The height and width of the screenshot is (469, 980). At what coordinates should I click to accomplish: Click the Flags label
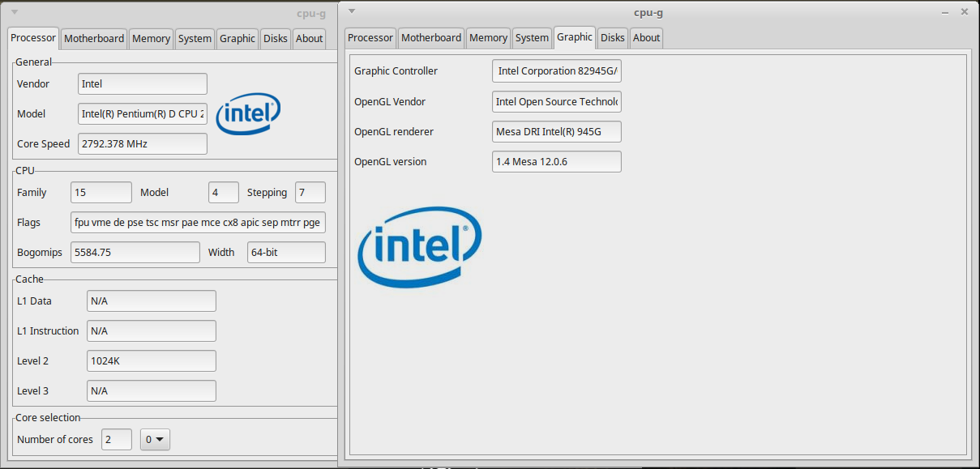[28, 223]
